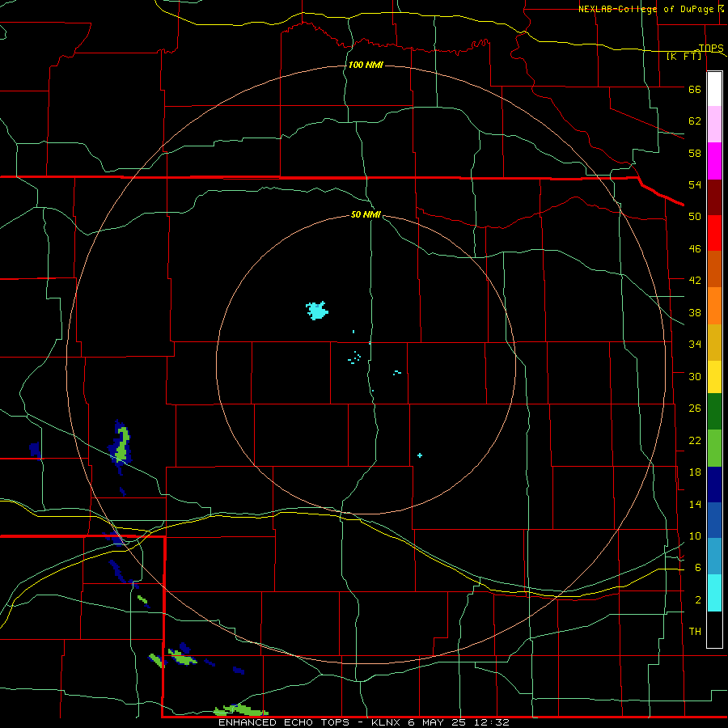Click the white swatch in the tops legend
This screenshot has height=728, width=728.
[714, 89]
